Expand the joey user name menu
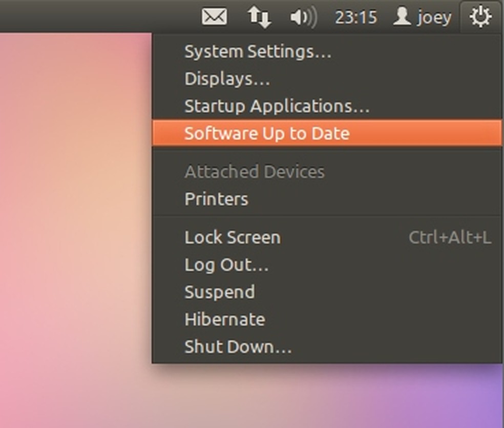 (x=434, y=18)
